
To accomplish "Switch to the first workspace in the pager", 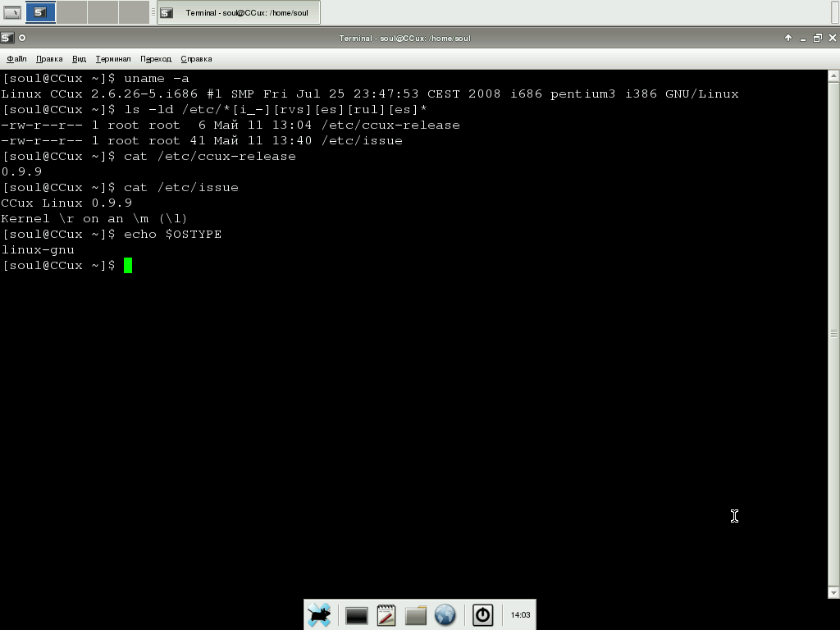I will coord(41,12).
